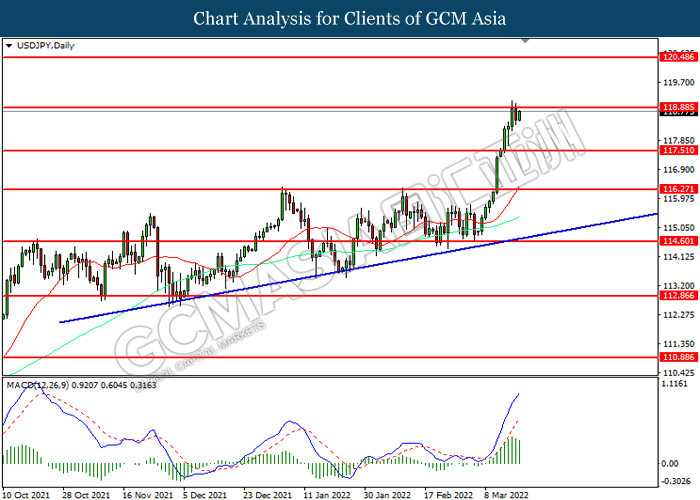Click the 1.1161 MACD scale value
700x500 pixels.
pos(675,384)
